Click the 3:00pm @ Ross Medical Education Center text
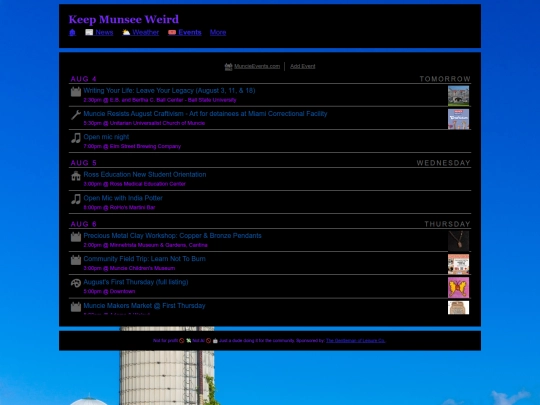This screenshot has height=405, width=540. (x=134, y=184)
